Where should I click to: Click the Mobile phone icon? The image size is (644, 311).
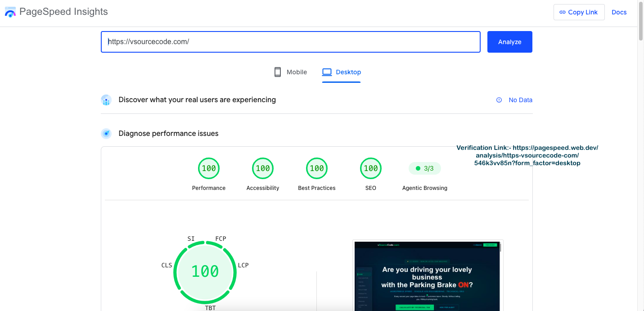point(278,72)
